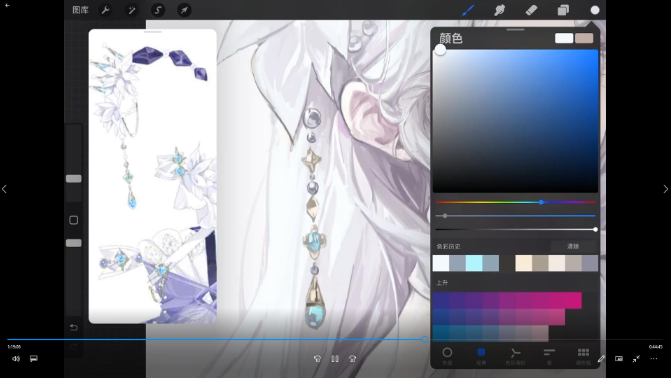Toggle the square modify button on sidebar
Viewport: 672px width, 379px height.
(x=74, y=220)
